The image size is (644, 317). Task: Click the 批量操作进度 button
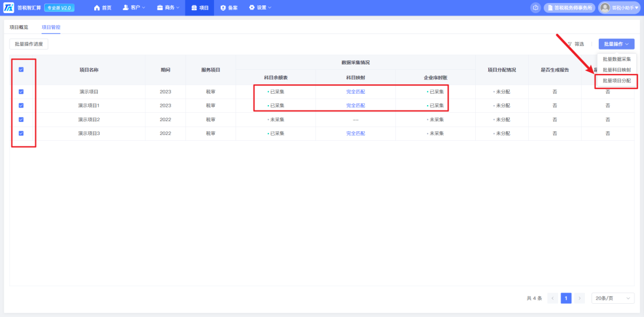click(29, 44)
